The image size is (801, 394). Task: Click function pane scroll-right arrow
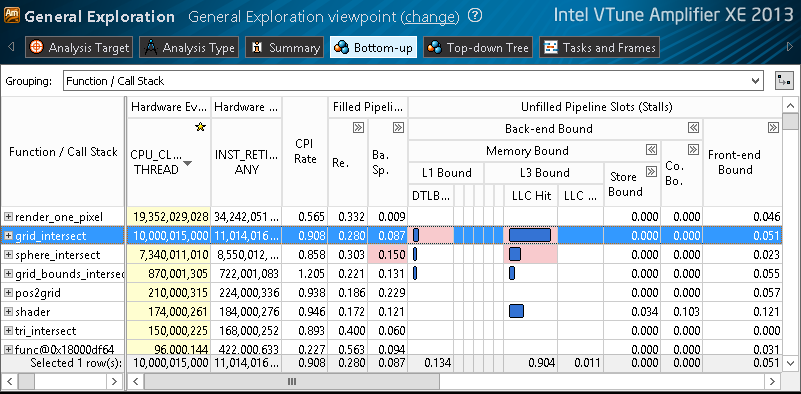click(x=114, y=381)
